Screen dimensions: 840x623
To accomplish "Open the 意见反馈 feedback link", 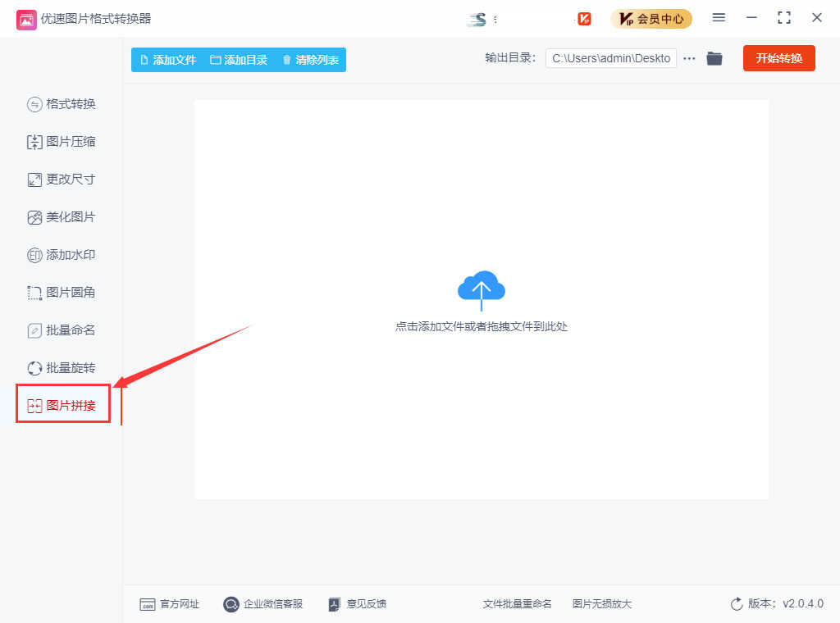I will coord(357,604).
